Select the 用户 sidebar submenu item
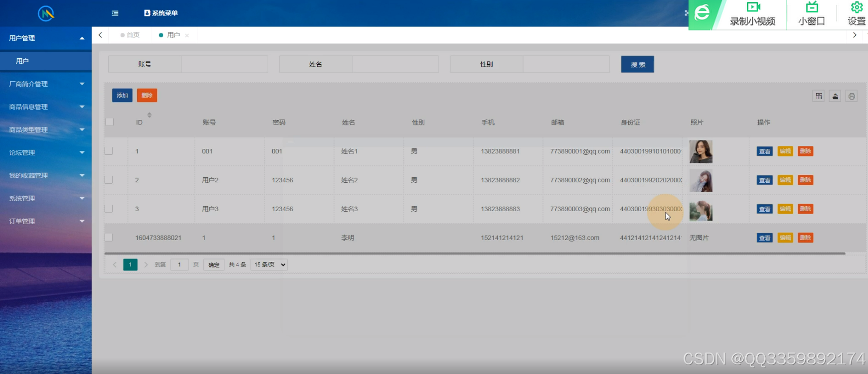868x374 pixels. tap(46, 61)
